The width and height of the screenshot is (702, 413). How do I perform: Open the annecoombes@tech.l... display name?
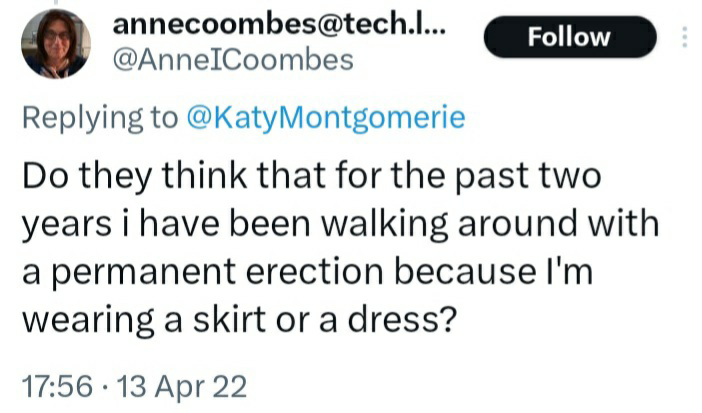[x=279, y=25]
